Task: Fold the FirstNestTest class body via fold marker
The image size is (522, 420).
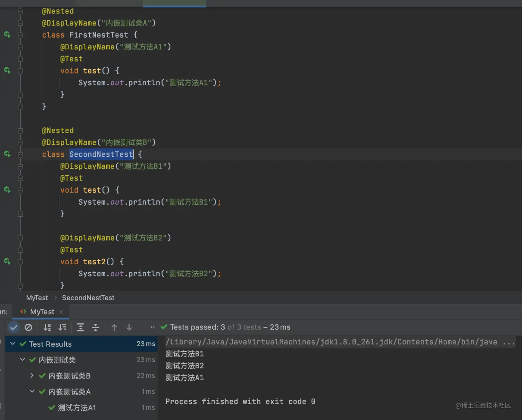Action: [x=20, y=35]
